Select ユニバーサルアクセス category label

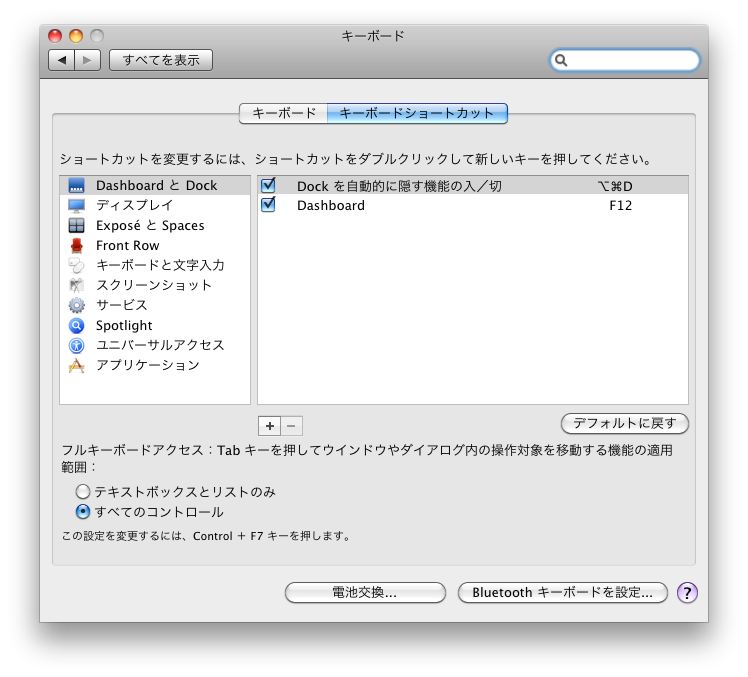(x=160, y=345)
